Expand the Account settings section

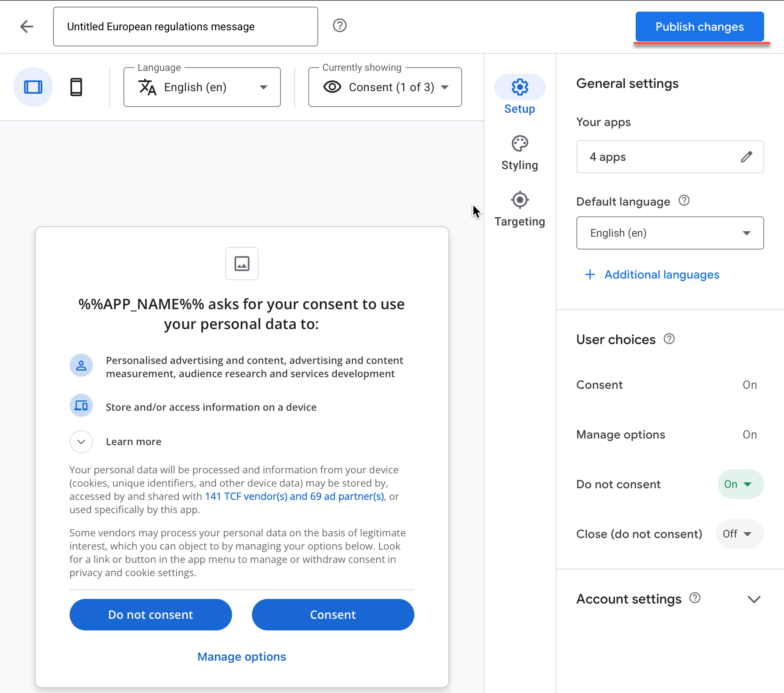tap(754, 599)
